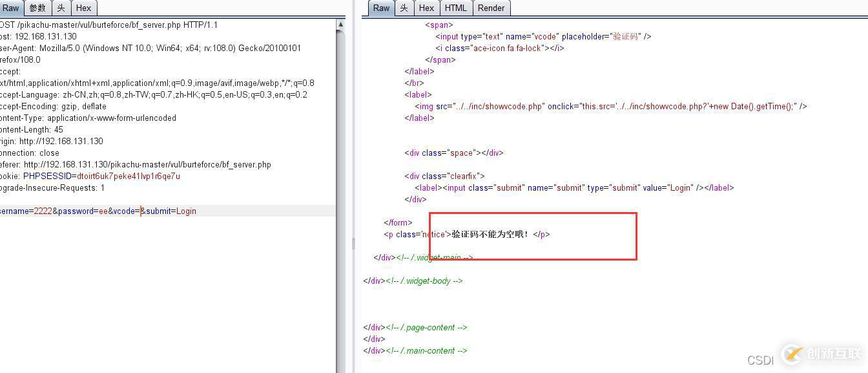
Task: Click the POST bf_server.php HTTP/1.1 request line
Action: point(108,25)
